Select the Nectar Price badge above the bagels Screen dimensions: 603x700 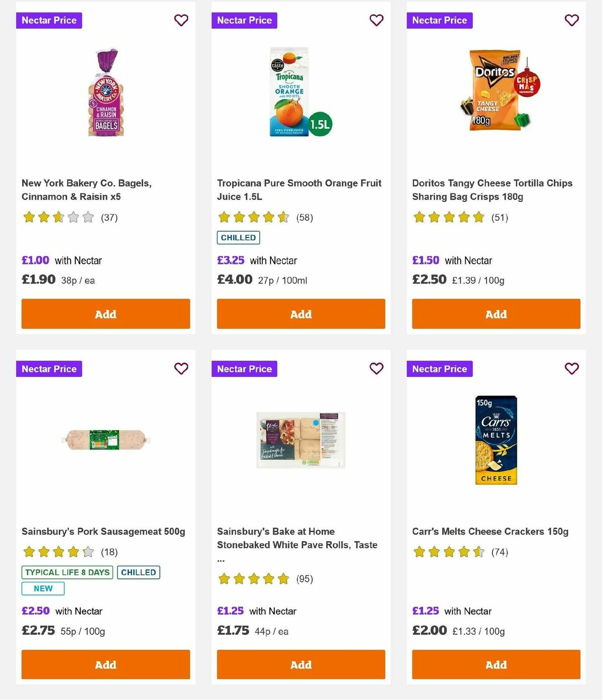(x=49, y=20)
